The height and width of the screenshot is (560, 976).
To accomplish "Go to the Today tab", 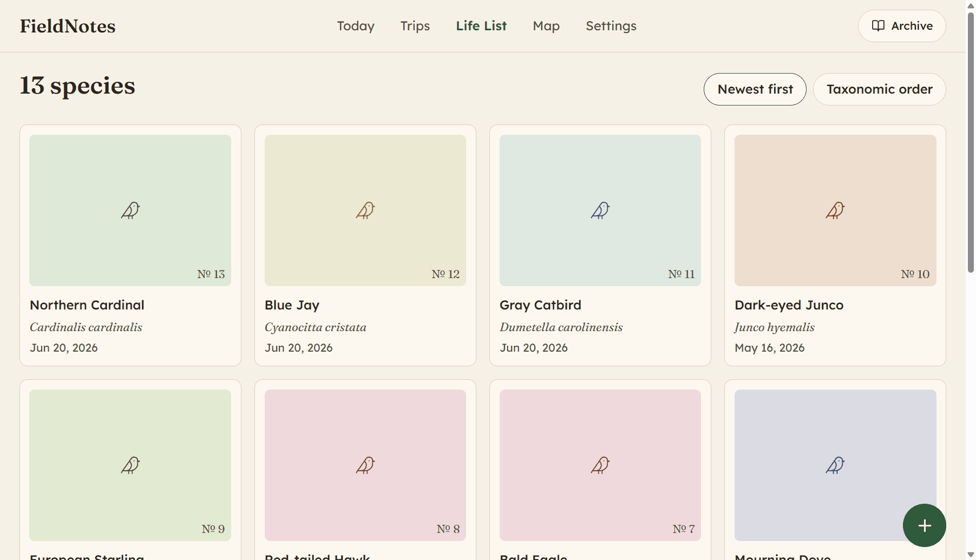I will (x=356, y=26).
